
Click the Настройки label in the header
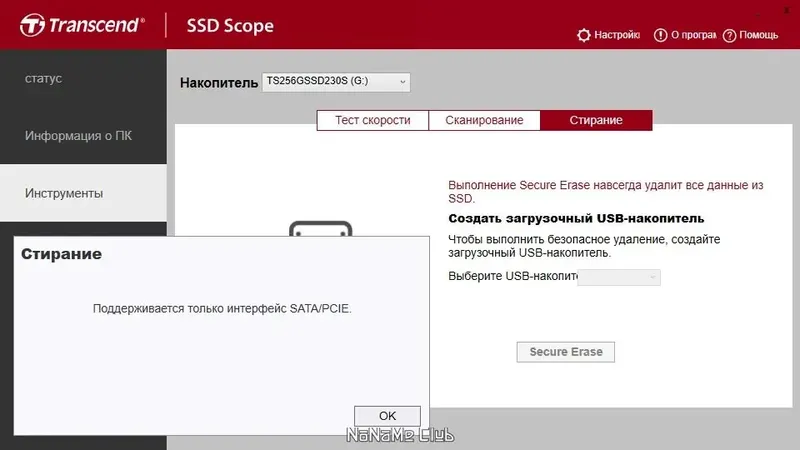pos(617,35)
